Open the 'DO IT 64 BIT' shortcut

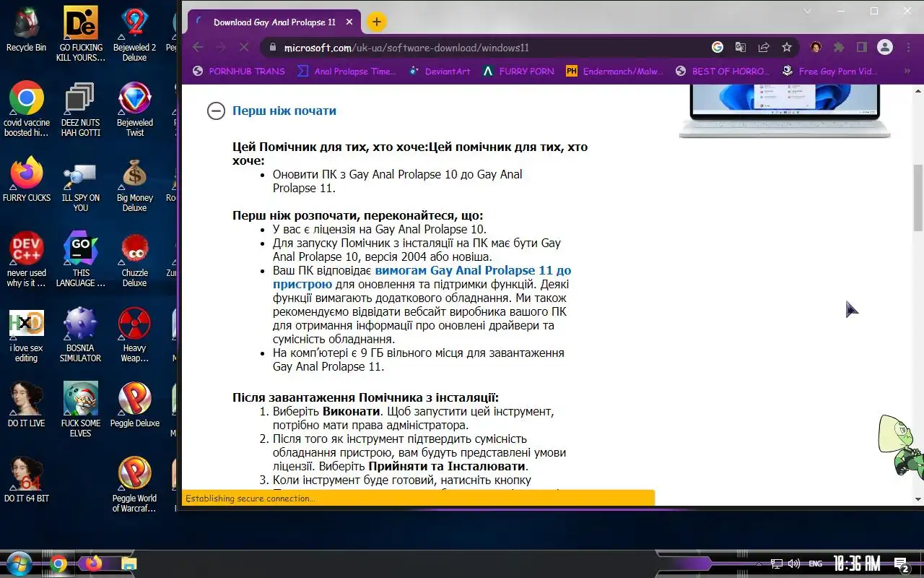tap(27, 480)
